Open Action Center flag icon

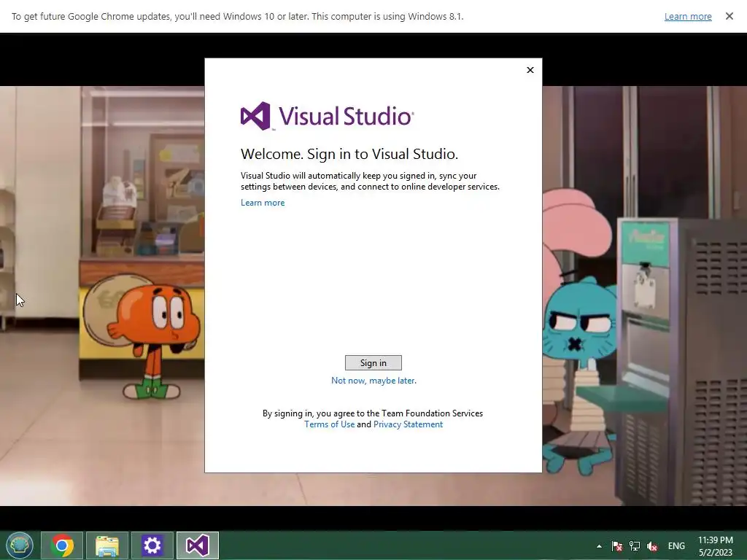point(617,546)
